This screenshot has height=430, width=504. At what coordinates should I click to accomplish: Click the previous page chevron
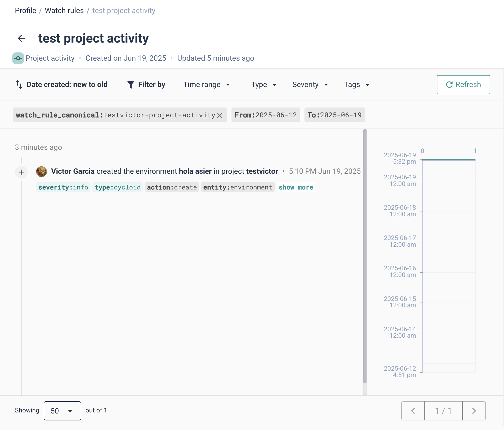tap(412, 411)
